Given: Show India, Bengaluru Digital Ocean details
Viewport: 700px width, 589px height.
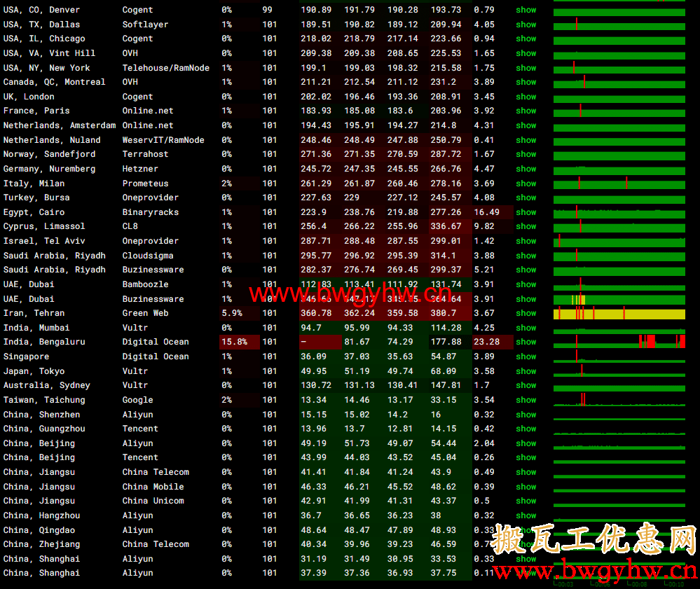Looking at the screenshot, I should tap(526, 342).
